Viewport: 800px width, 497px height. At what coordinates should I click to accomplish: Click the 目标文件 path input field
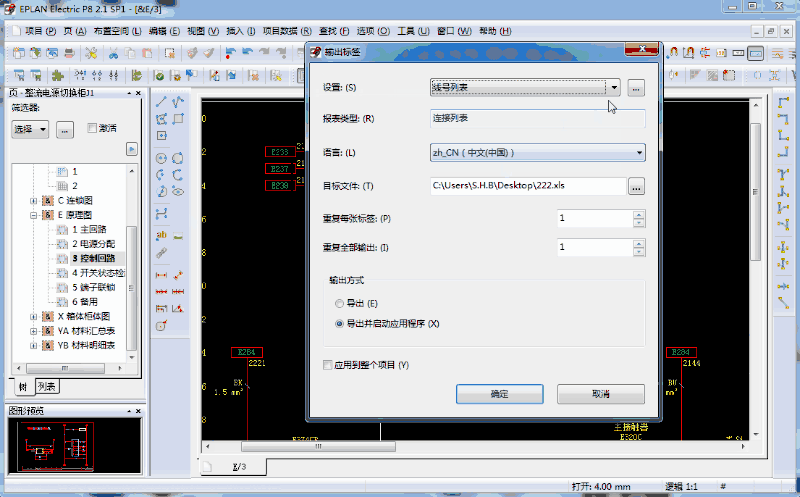point(526,186)
